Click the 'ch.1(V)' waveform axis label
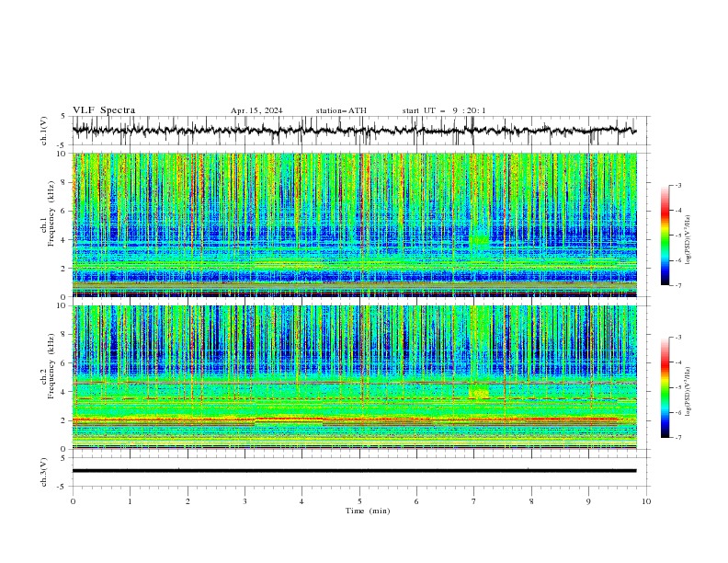The image size is (728, 563). click(44, 131)
